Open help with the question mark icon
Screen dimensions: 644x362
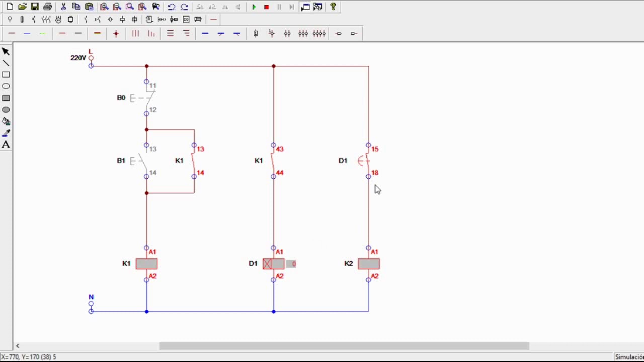click(x=333, y=7)
